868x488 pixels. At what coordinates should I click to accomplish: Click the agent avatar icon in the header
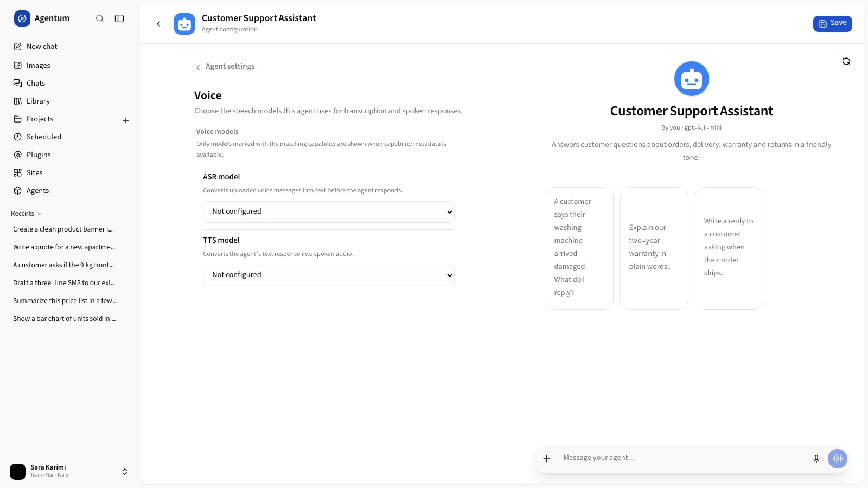pyautogui.click(x=184, y=24)
